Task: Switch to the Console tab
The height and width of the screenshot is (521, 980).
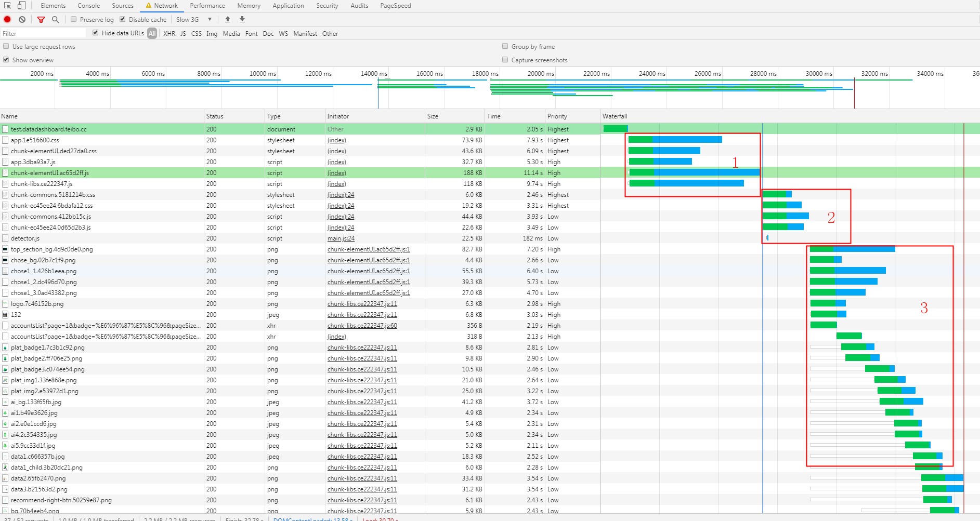Action: (89, 6)
